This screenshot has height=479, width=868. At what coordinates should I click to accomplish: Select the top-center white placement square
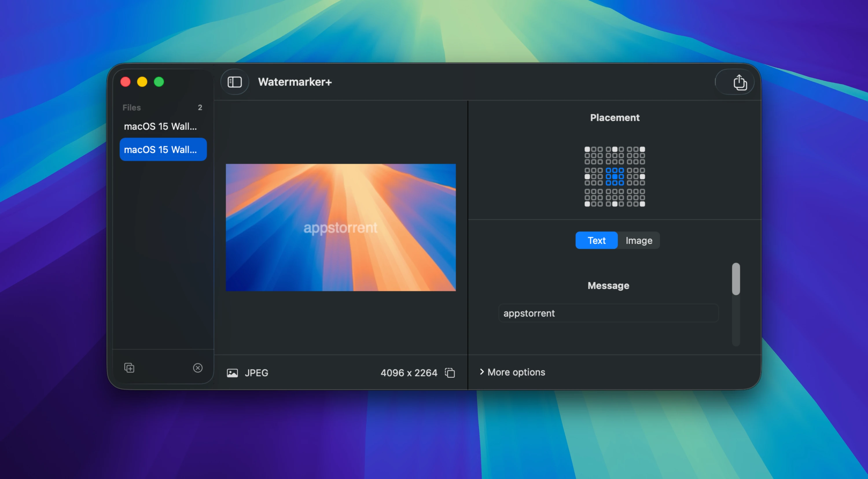point(615,149)
